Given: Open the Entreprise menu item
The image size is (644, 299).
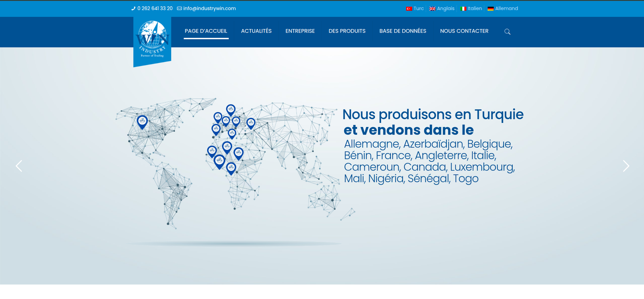Looking at the screenshot, I should 300,31.
